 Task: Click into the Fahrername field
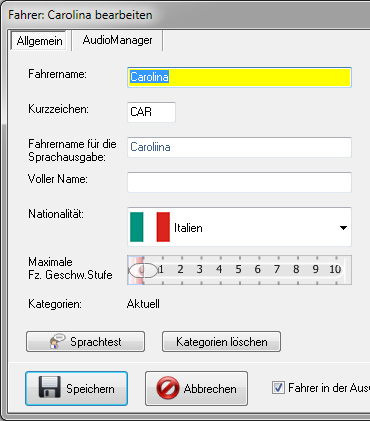[x=239, y=77]
